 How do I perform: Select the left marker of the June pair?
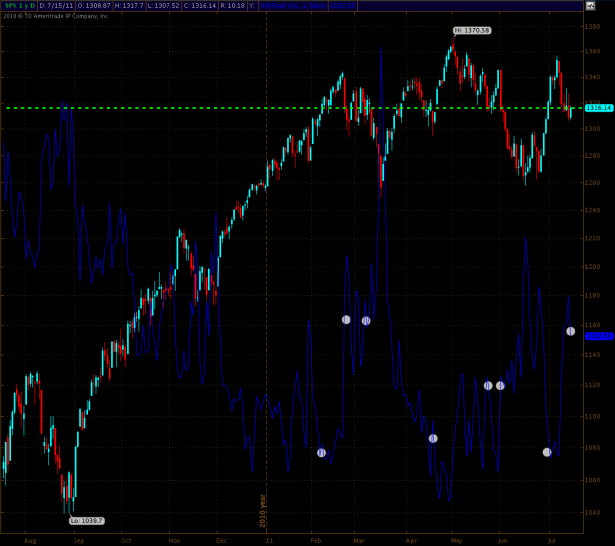click(x=488, y=385)
